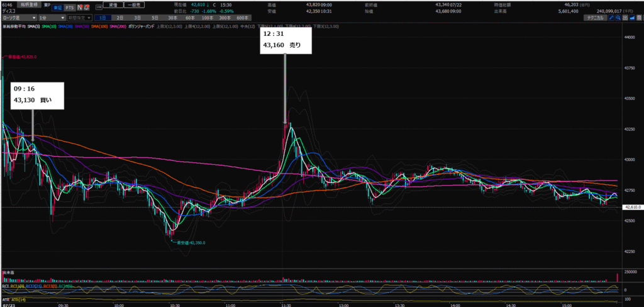This screenshot has height=307, width=644.
Task: Click the 前日比 -730 change value
Action: click(x=195, y=11)
